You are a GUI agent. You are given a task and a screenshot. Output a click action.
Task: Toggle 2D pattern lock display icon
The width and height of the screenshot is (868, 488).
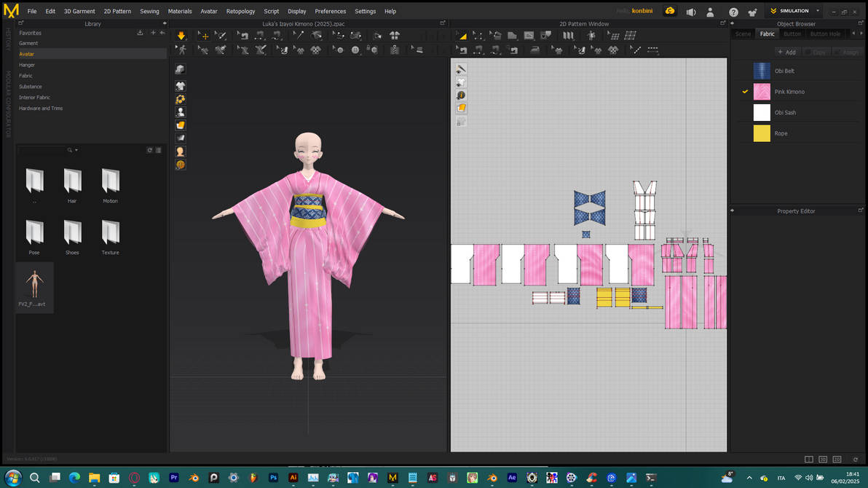coord(460,122)
